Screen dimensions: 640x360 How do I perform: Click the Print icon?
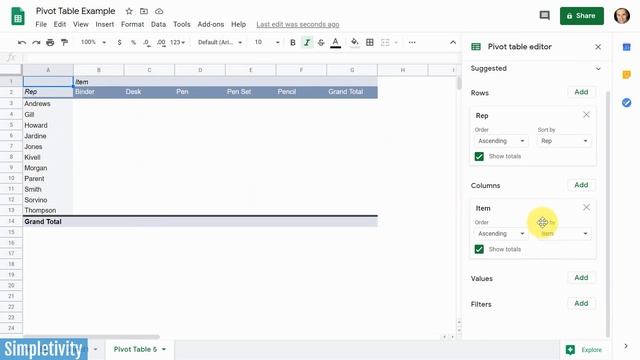[x=50, y=42]
